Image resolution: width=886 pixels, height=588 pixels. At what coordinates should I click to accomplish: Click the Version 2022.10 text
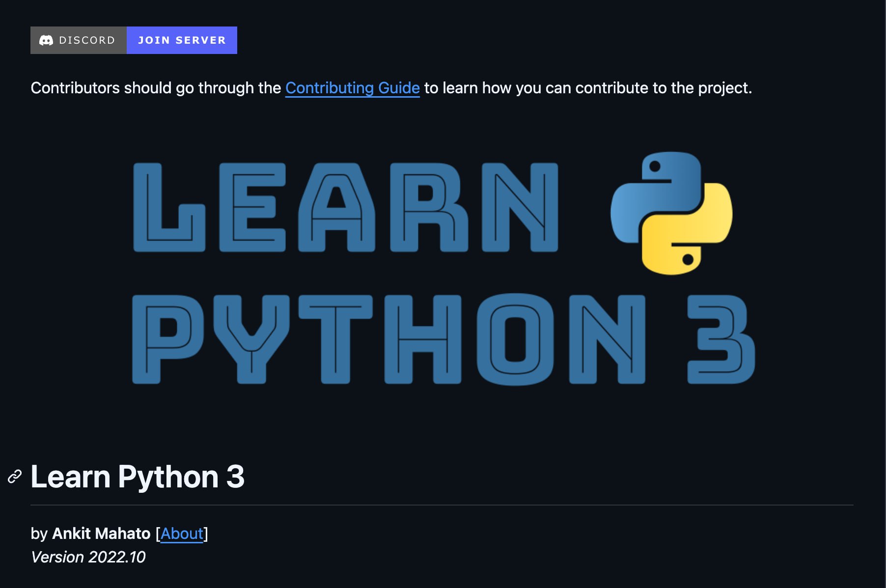[88, 557]
